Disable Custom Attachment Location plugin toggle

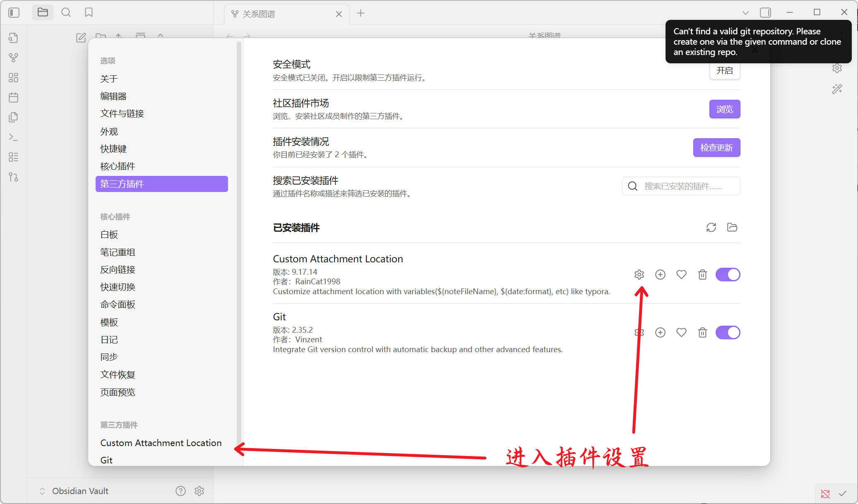tap(728, 274)
